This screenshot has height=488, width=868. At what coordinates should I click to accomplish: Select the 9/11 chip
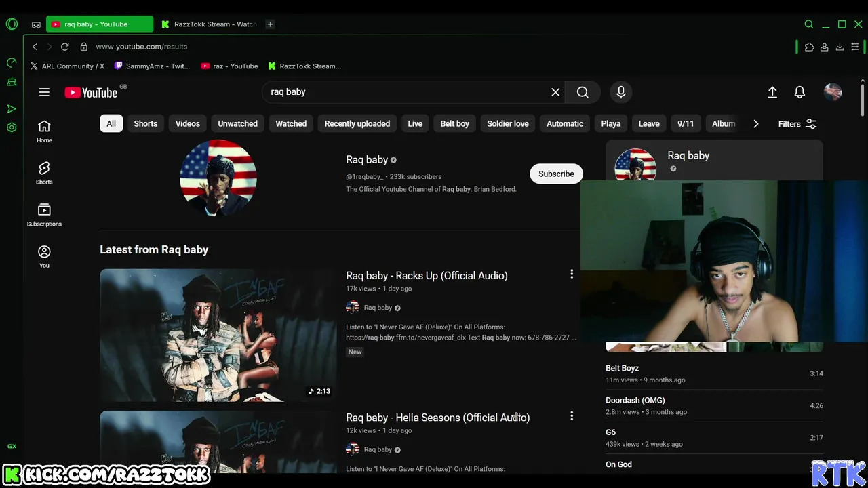[686, 123]
